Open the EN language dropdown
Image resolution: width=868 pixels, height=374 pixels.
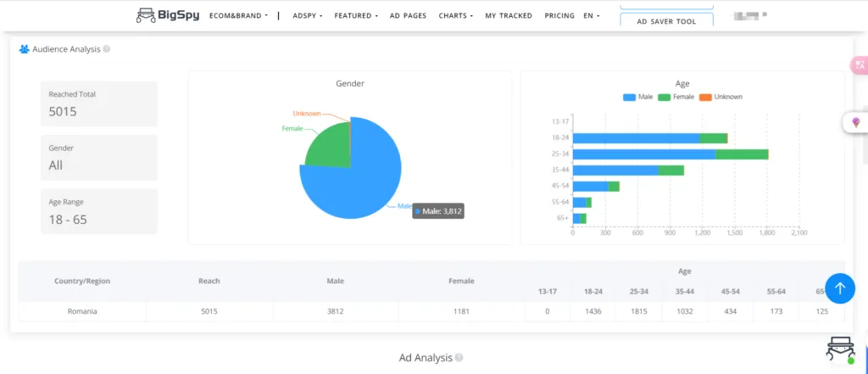pos(592,15)
